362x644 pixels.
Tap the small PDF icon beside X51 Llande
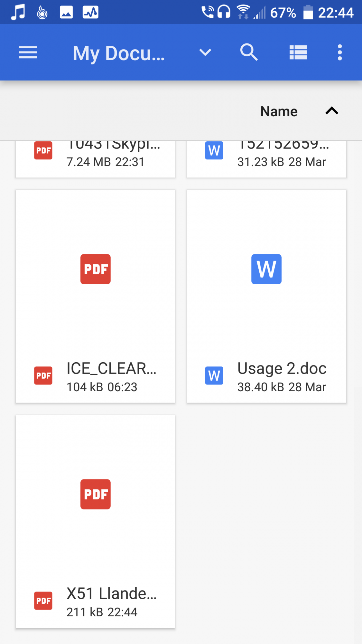43,601
